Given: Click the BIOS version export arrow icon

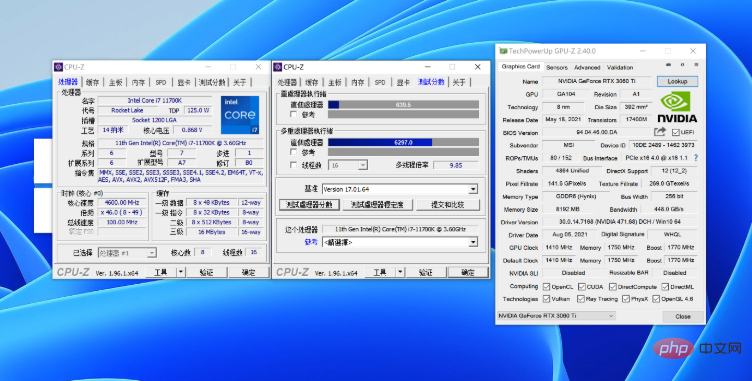Looking at the screenshot, I should (659, 132).
